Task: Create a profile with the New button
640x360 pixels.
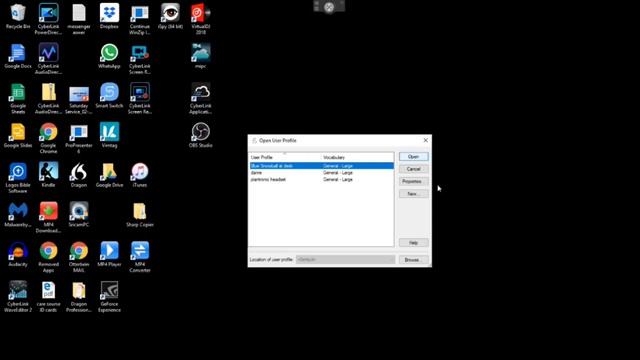Action: [x=413, y=194]
